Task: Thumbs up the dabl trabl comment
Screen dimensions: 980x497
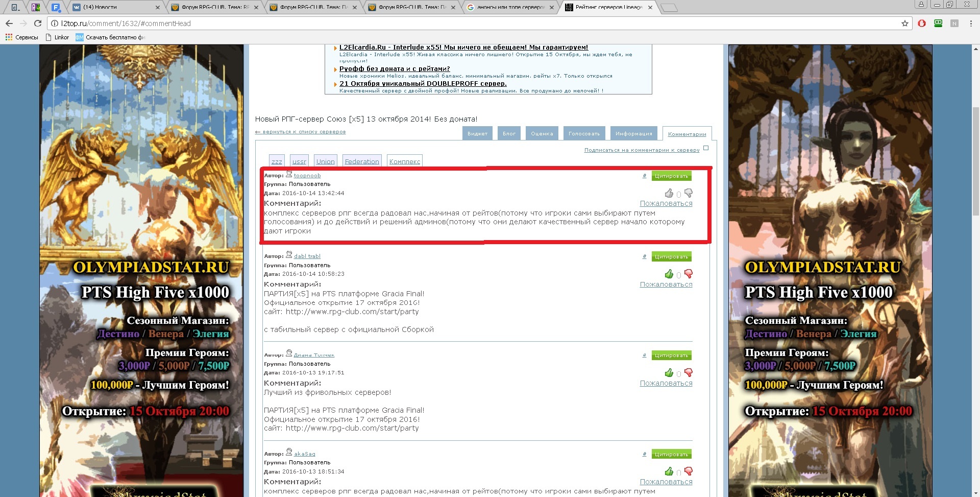Action: coord(669,274)
